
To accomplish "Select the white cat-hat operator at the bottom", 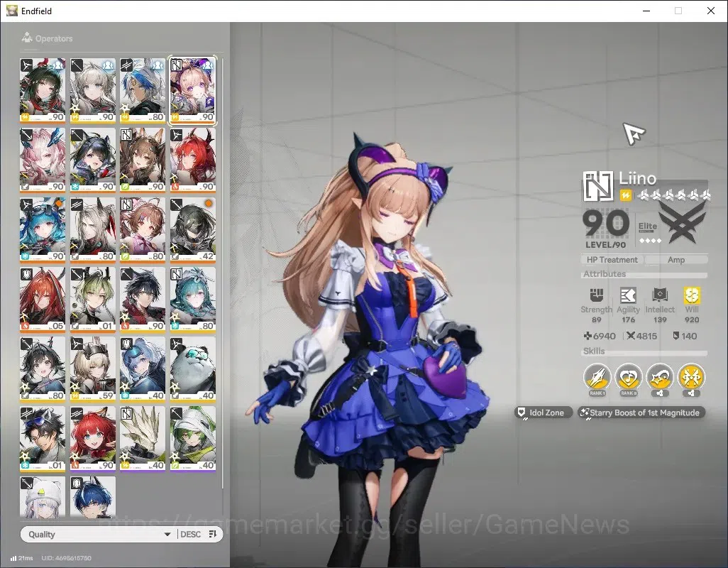I will pyautogui.click(x=43, y=498).
